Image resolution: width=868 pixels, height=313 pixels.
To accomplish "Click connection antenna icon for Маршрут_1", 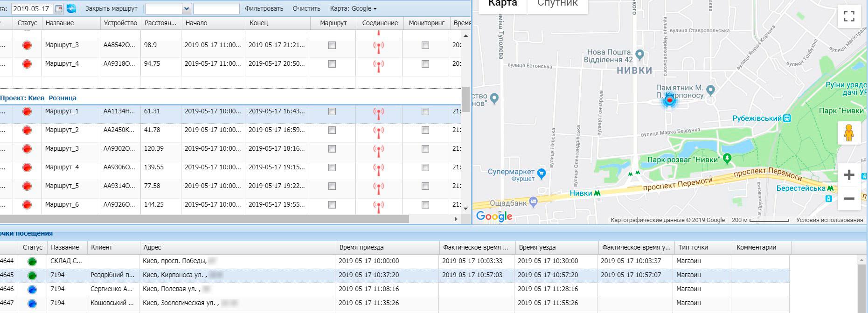I will click(378, 112).
